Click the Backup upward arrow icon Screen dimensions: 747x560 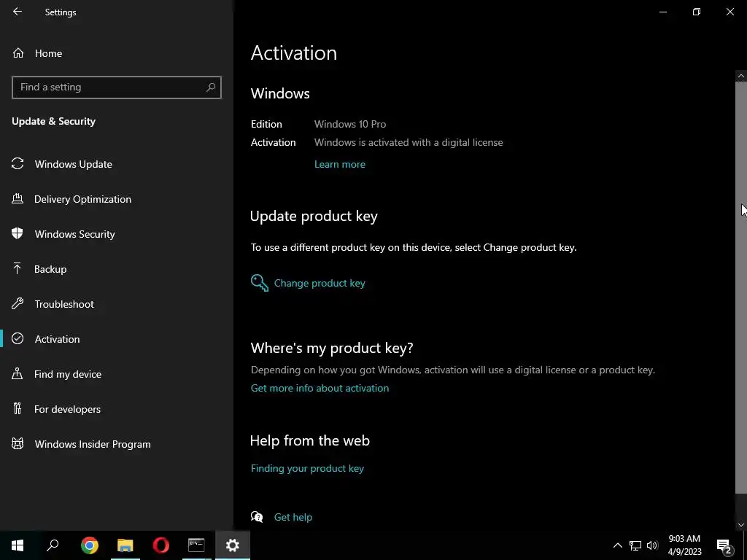tap(18, 268)
